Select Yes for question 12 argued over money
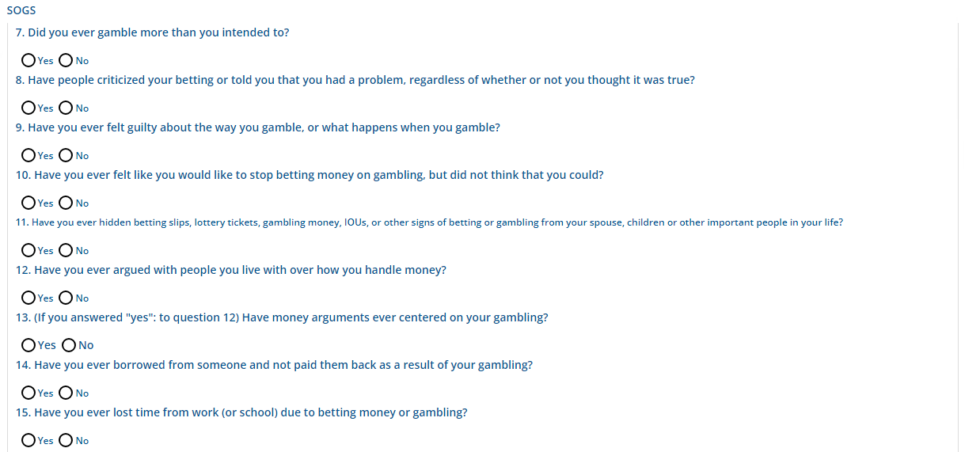The width and height of the screenshot is (980, 452). tap(28, 298)
